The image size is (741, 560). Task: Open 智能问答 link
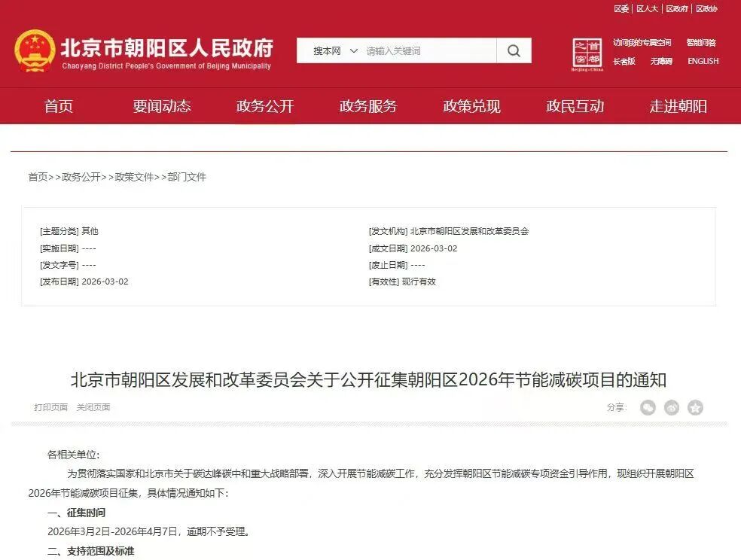(x=701, y=42)
